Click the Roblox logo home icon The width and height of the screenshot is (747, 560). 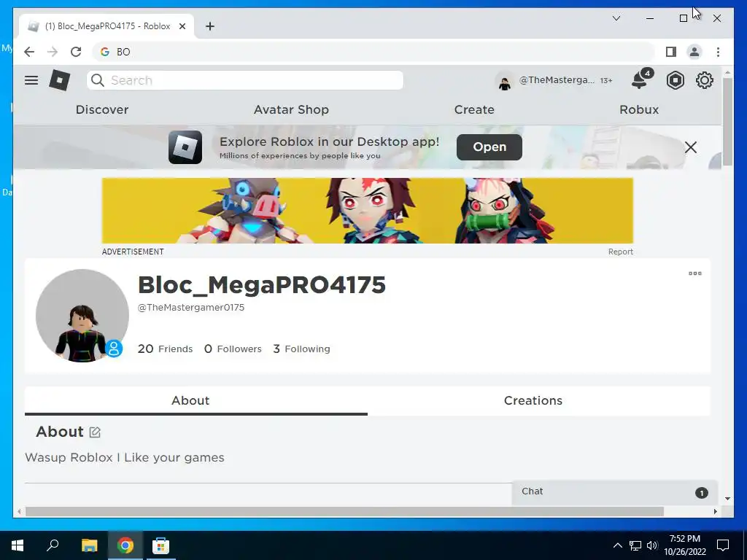[60, 80]
